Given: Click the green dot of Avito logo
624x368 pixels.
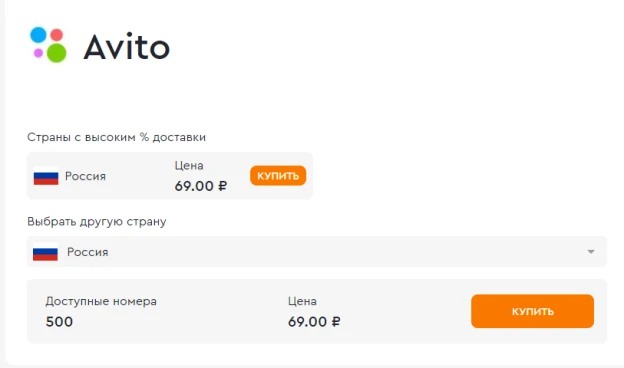Looking at the screenshot, I should [57, 53].
